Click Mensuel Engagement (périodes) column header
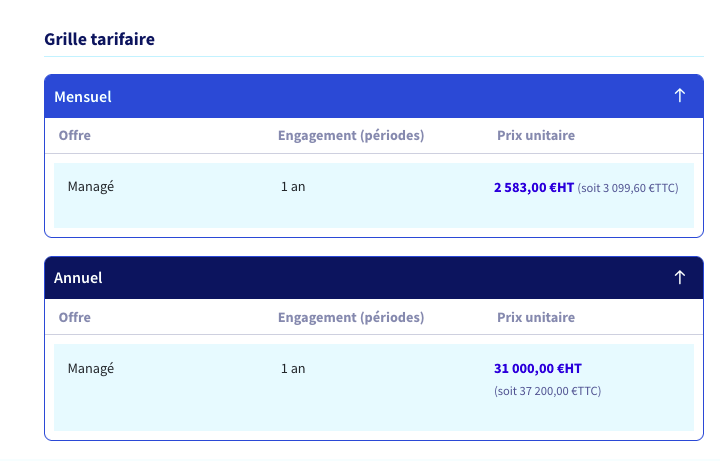 tap(351, 135)
